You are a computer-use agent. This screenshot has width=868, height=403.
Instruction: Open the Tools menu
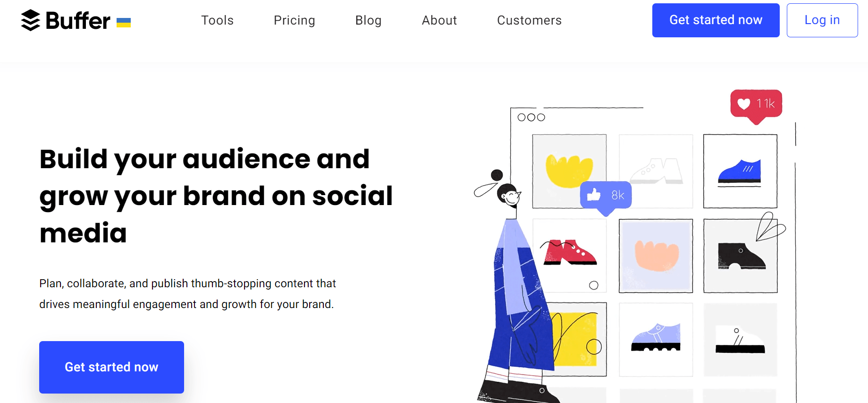[217, 20]
